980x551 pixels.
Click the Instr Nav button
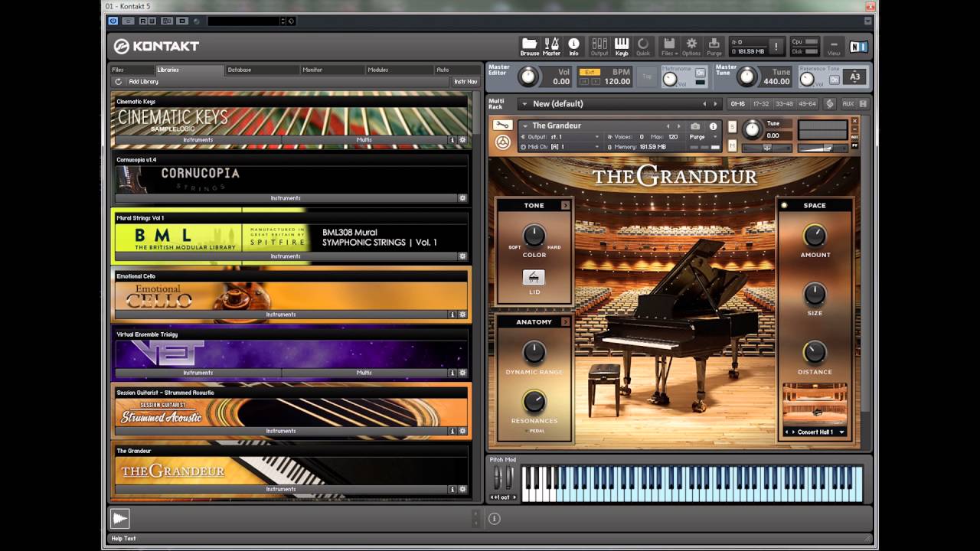465,81
